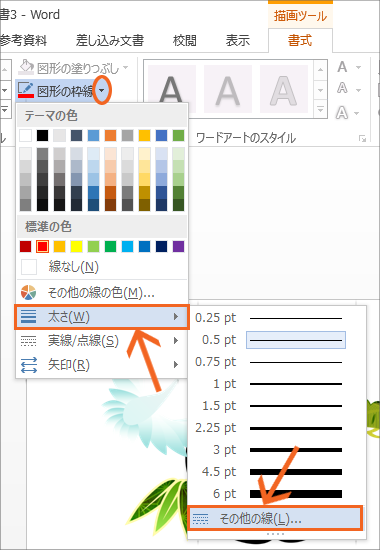Select the 3 pt line weight

277,450
